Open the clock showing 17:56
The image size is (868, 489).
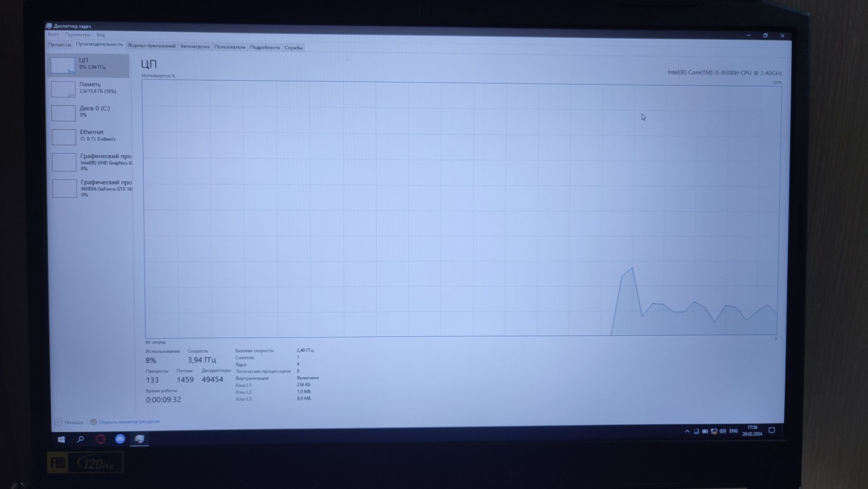click(x=752, y=430)
